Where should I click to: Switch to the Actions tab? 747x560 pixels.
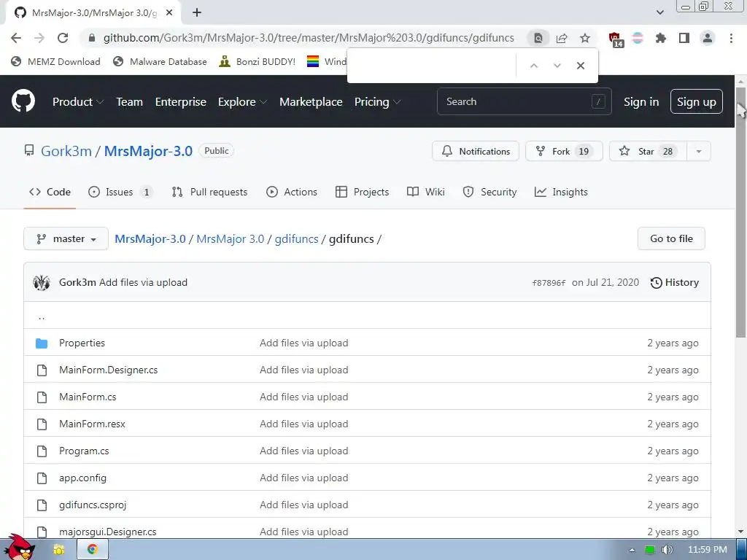[292, 192]
